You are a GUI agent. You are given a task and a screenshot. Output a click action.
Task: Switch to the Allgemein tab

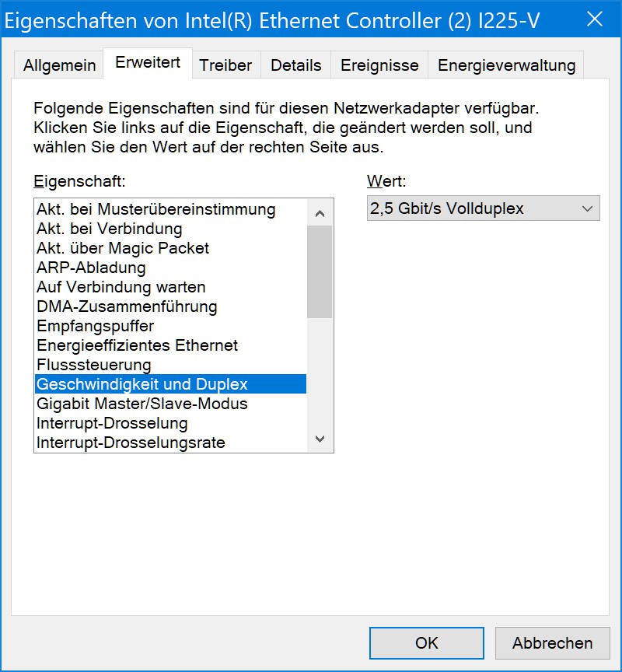[x=59, y=65]
